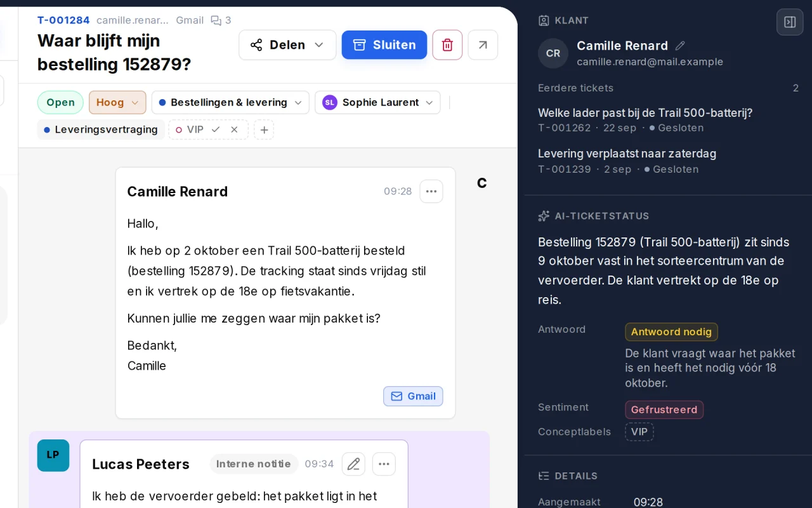The width and height of the screenshot is (812, 508).
Task: Open previous ticket about Trail 500 lader
Action: coord(645,113)
